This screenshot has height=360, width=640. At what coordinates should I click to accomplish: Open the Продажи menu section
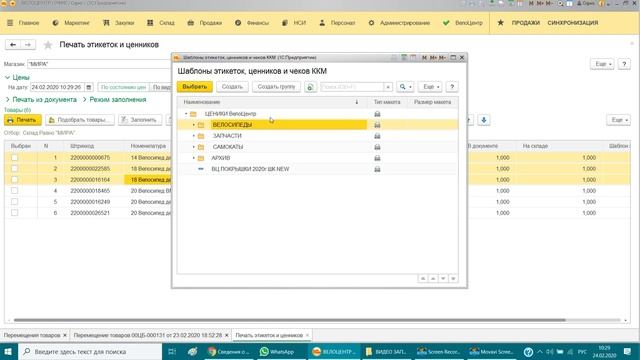tap(204, 23)
